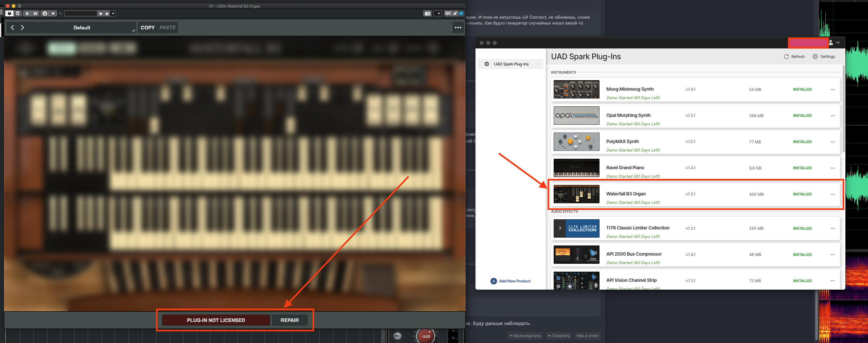Click the API Vision Channel Strip thumbnail
868x343 pixels.
(x=576, y=280)
